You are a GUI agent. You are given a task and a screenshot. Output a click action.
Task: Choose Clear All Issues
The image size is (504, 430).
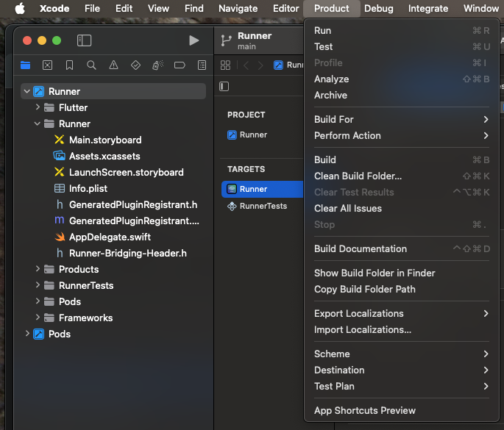coord(402,209)
